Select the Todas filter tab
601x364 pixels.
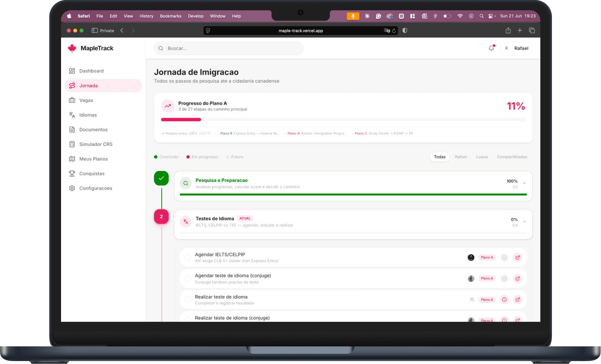pyautogui.click(x=440, y=157)
